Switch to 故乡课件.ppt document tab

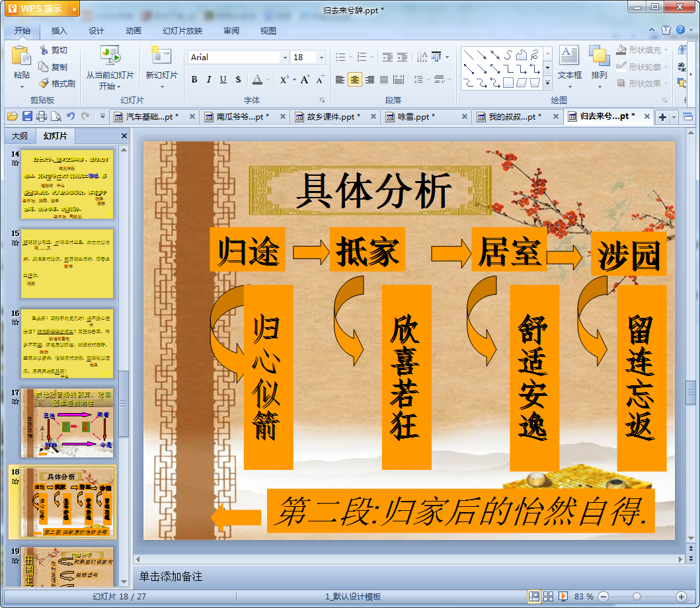pyautogui.click(x=335, y=116)
